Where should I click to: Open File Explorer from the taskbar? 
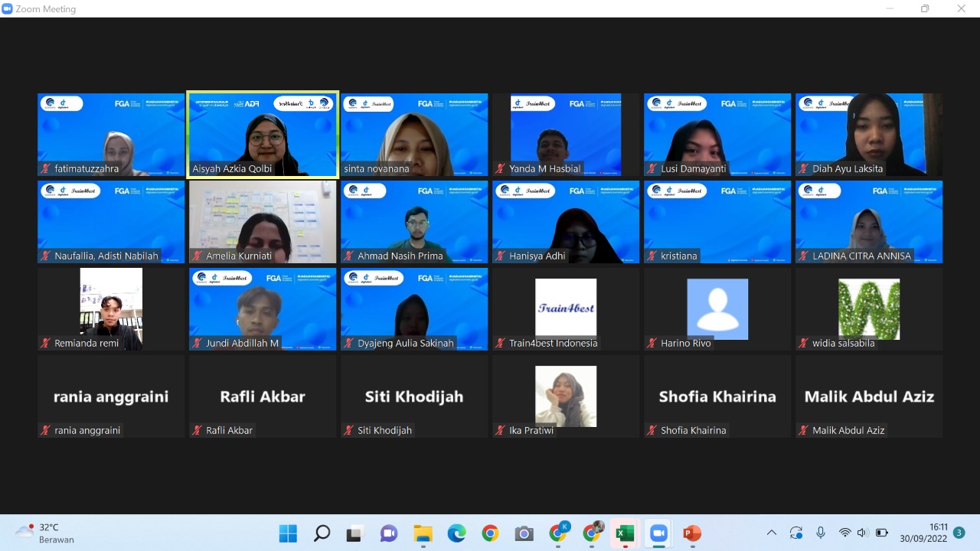pos(423,533)
